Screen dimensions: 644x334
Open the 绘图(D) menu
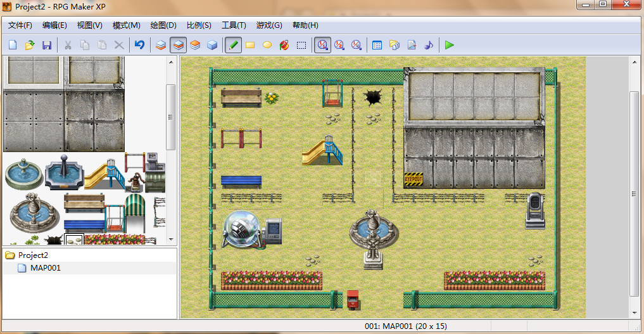click(163, 25)
